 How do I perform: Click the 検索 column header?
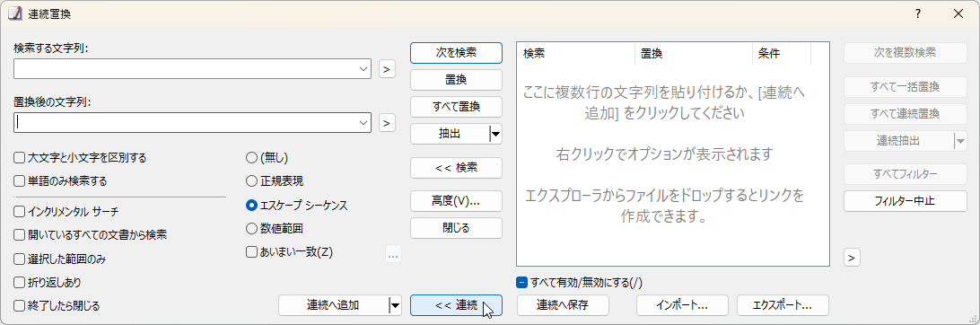(575, 54)
